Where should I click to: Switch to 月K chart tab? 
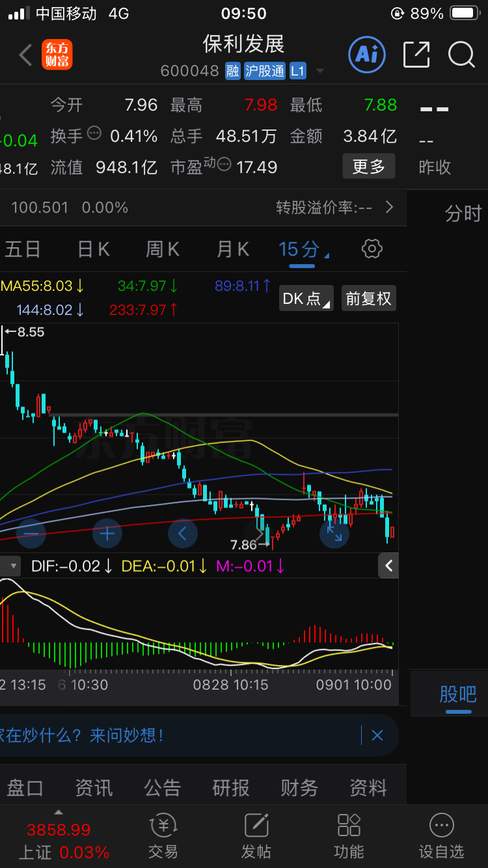(233, 249)
